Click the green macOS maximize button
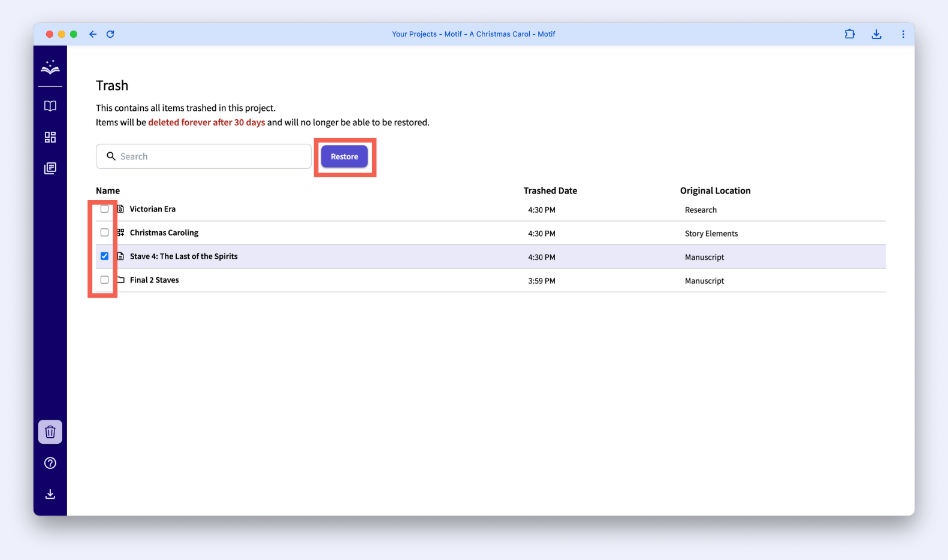Screen dimensions: 948x560 pyautogui.click(x=74, y=34)
